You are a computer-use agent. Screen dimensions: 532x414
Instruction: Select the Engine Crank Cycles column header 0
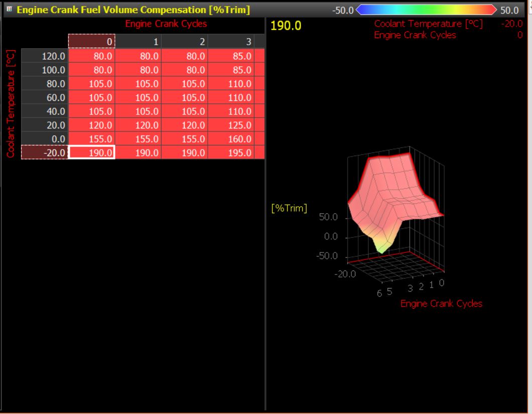point(92,42)
